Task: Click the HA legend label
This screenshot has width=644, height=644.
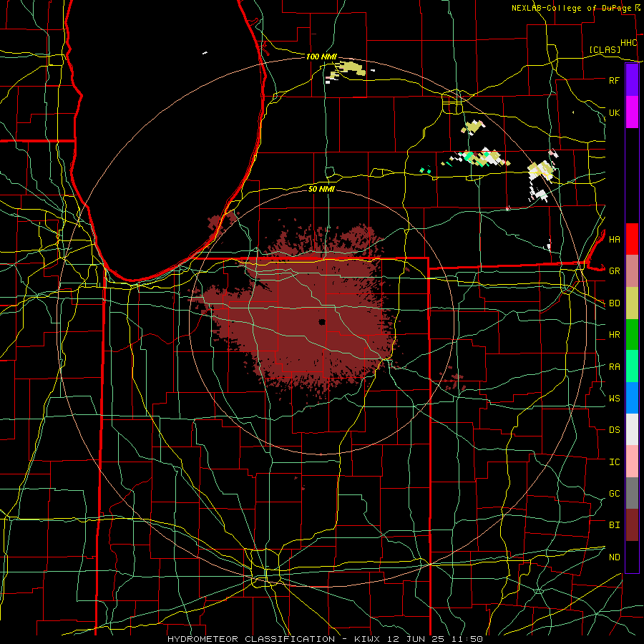Action: [x=614, y=239]
